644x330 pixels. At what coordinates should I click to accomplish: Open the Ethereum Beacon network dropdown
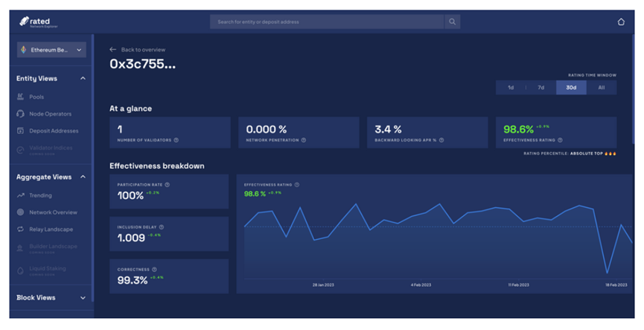point(52,50)
